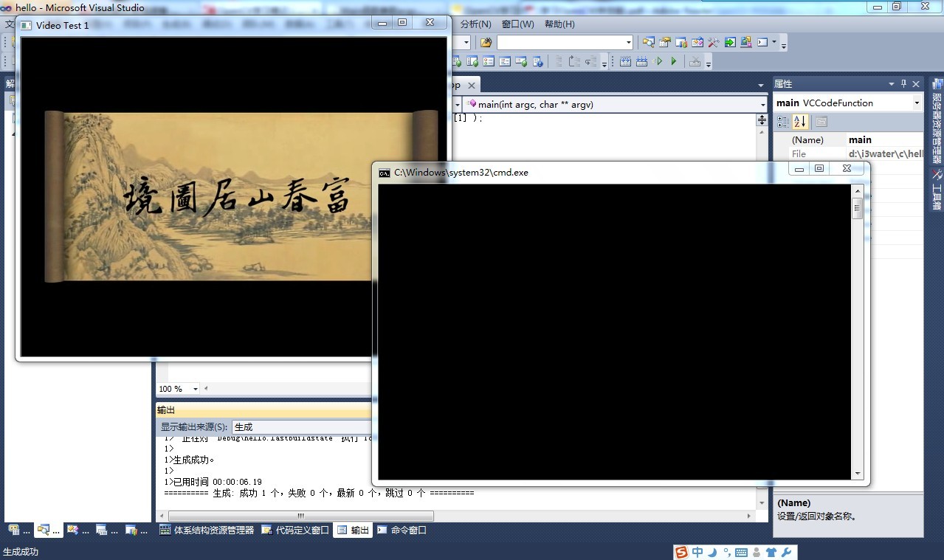Click the Property Pages icon in properties
Image resolution: width=944 pixels, height=560 pixels.
tap(821, 122)
